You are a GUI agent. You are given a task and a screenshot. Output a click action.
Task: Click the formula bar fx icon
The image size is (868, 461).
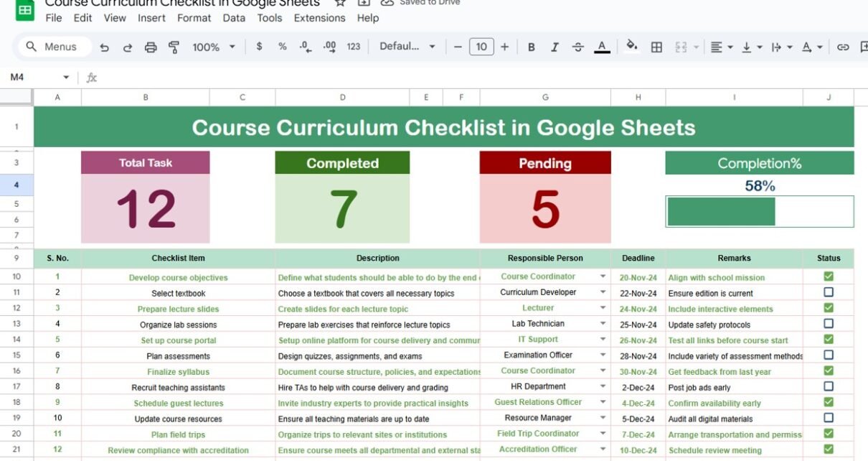click(x=91, y=78)
